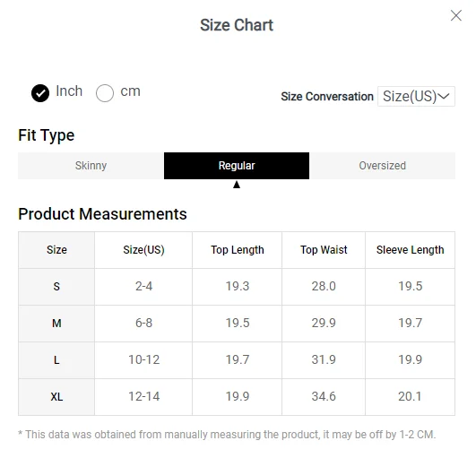Switch measurements to cm
The height and width of the screenshot is (458, 476).
point(105,93)
